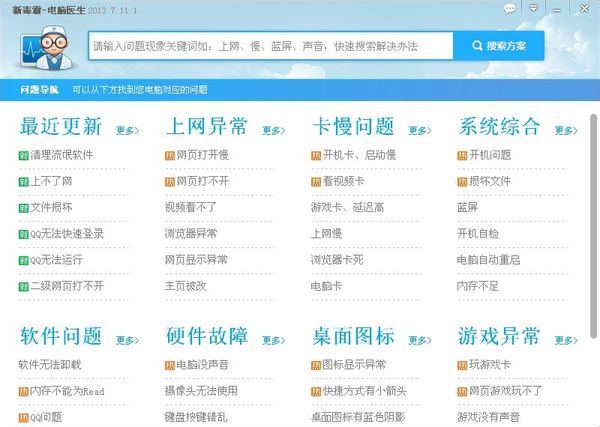600x427 pixels.
Task: Open the 游戏异常 category heading
Action: point(499,336)
